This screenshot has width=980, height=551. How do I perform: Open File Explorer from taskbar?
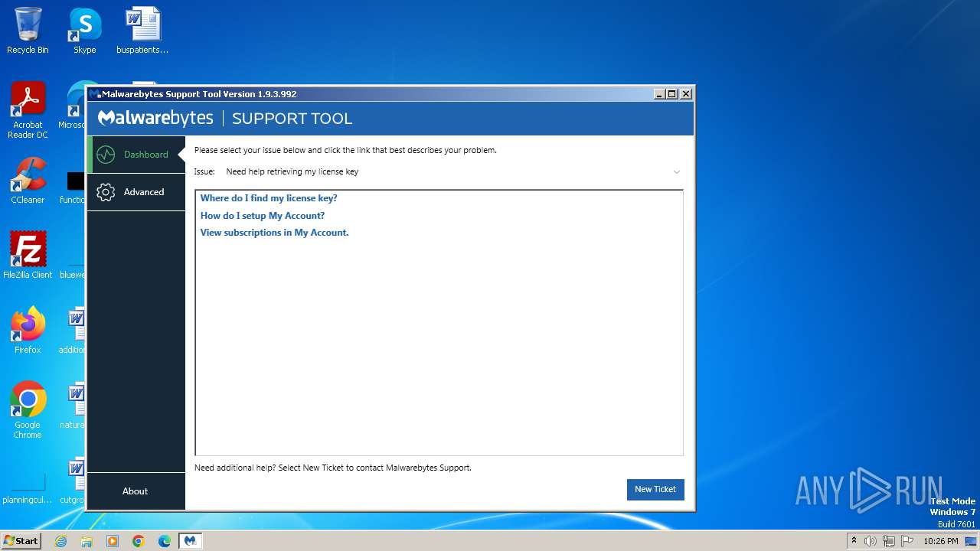[87, 541]
